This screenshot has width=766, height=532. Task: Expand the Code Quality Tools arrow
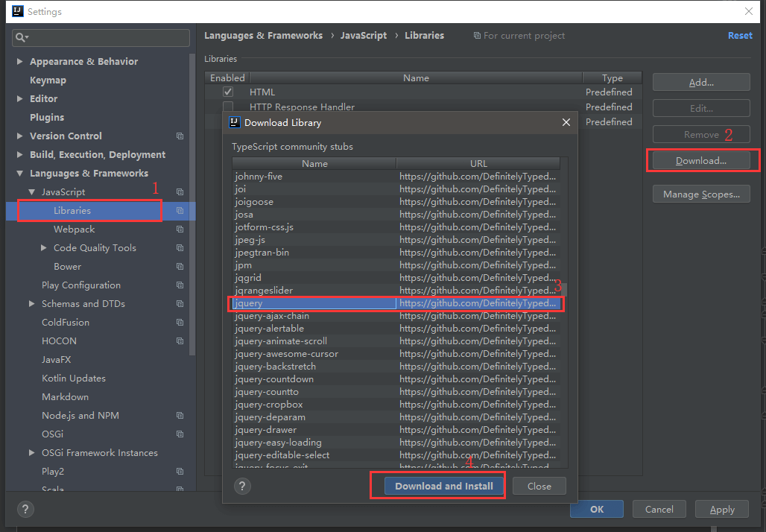(x=43, y=247)
